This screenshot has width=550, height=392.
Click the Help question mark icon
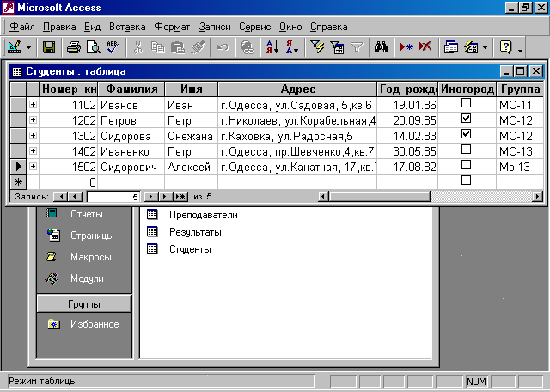coord(505,47)
